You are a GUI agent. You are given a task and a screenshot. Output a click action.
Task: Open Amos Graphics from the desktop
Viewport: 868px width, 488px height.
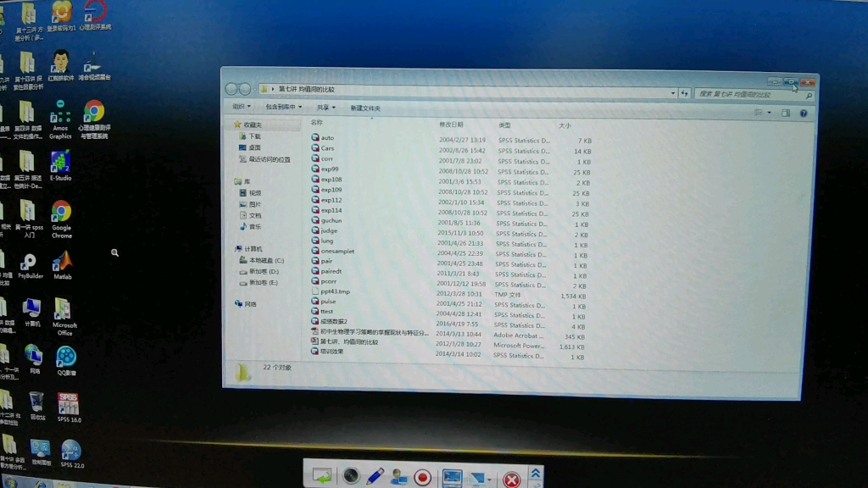(x=60, y=119)
